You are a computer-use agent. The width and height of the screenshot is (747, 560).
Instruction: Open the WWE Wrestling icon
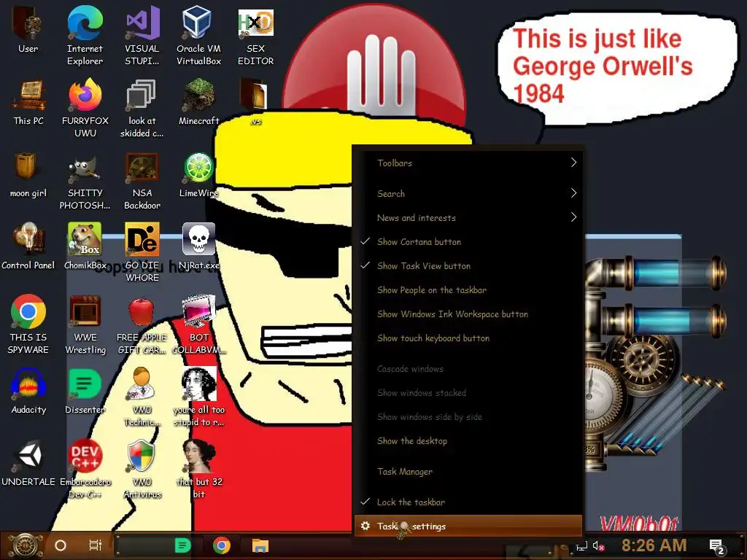click(85, 324)
